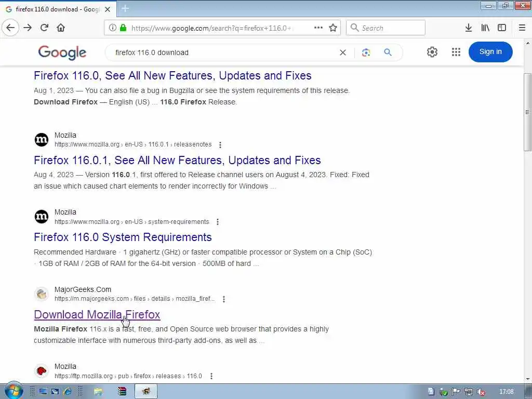Open more options for 116.0.1 releasenotes result
Image resolution: width=532 pixels, height=399 pixels.
[x=220, y=145]
